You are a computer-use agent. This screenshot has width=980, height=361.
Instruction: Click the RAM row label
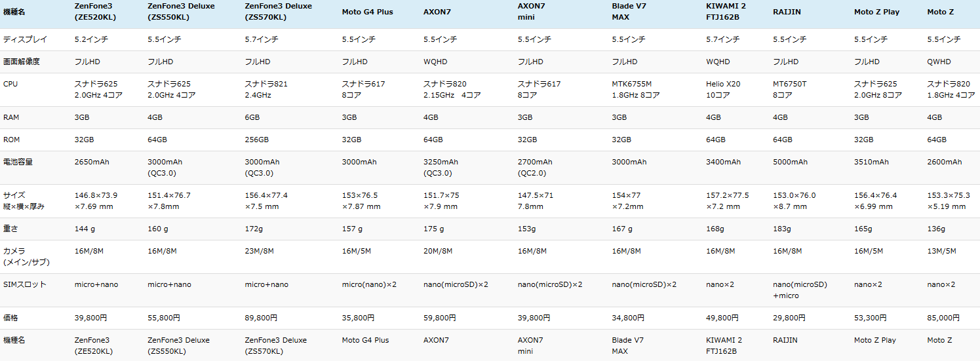[x=11, y=117]
